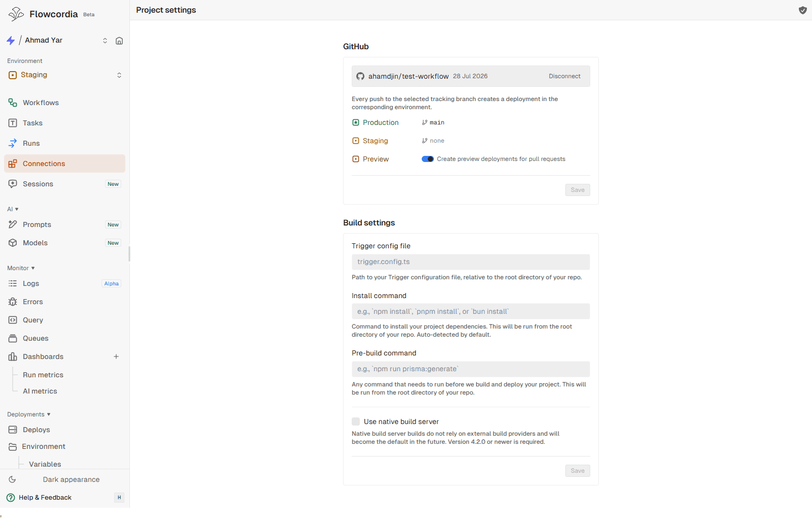Open the Connections menu item
The image size is (812, 520).
(x=64, y=164)
